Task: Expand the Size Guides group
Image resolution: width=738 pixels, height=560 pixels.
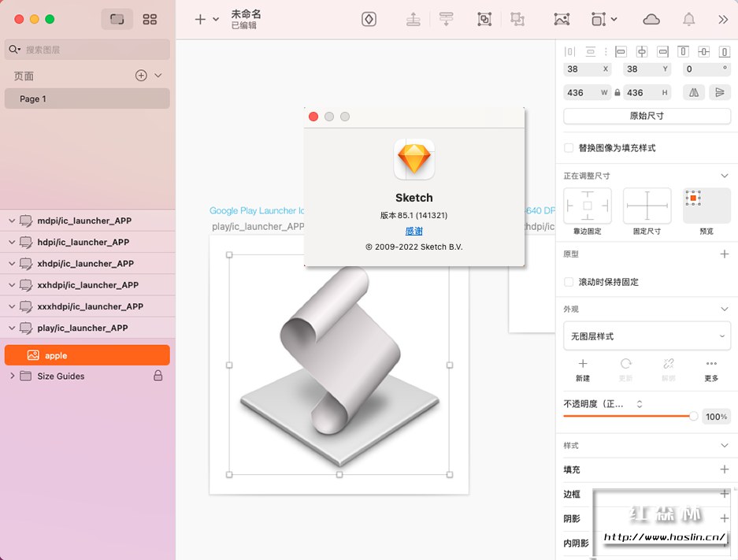Action: [x=12, y=376]
